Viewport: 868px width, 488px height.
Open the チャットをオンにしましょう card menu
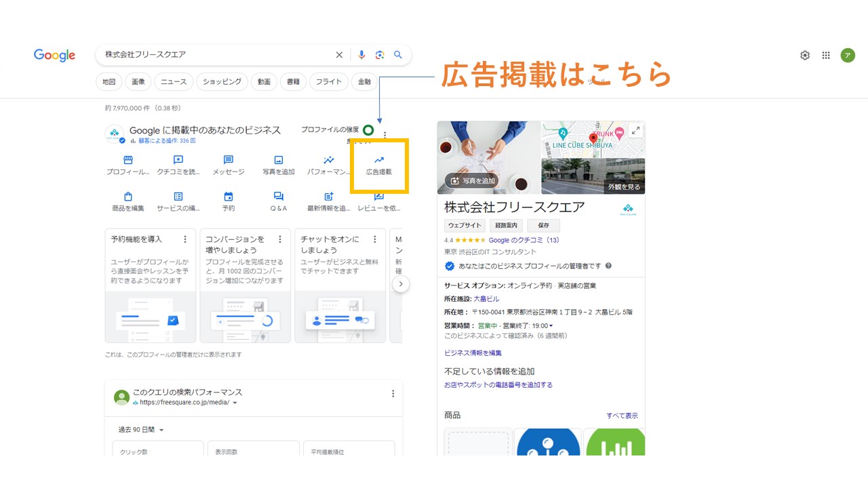(375, 239)
